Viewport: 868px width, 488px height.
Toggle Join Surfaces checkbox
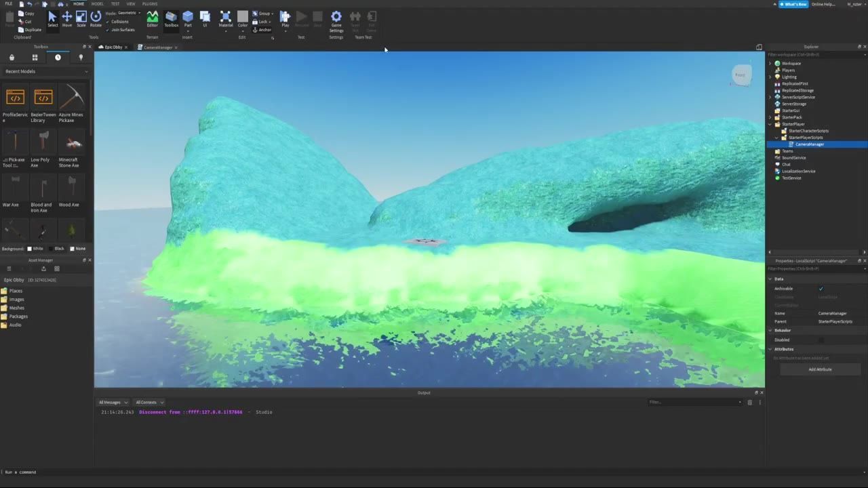coord(107,30)
